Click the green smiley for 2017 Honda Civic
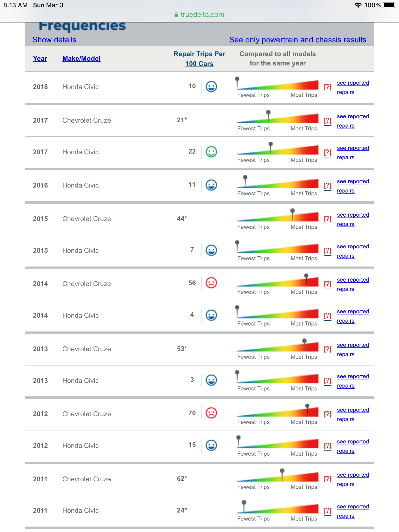Screen dimensions: 399x532 211,152
